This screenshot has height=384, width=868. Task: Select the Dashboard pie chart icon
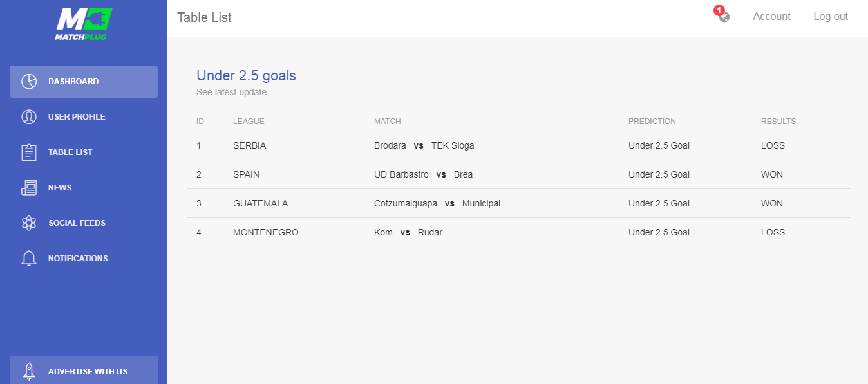pyautogui.click(x=29, y=82)
